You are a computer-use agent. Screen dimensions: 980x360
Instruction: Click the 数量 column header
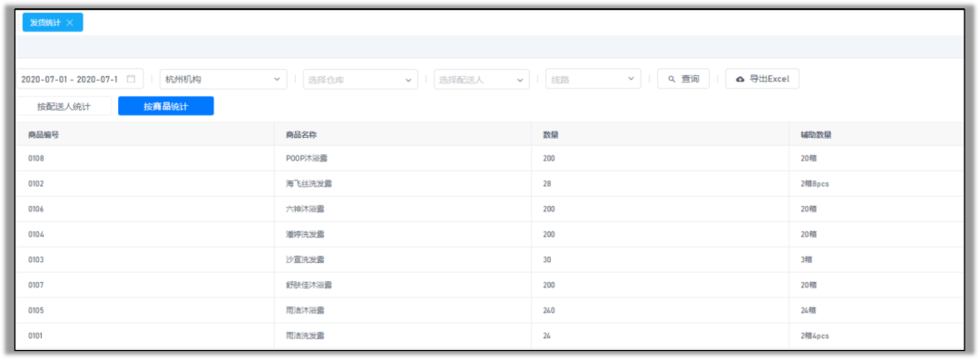pyautogui.click(x=551, y=134)
